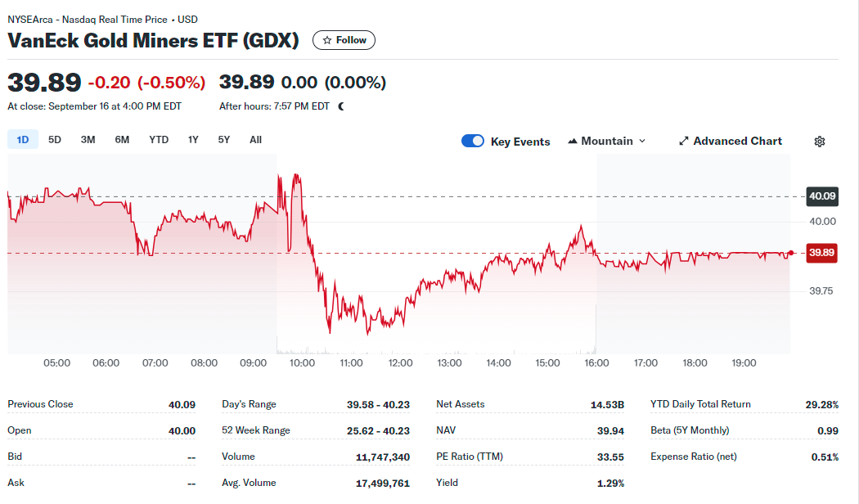
Task: Switch to the YTD range tab
Action: 159,140
